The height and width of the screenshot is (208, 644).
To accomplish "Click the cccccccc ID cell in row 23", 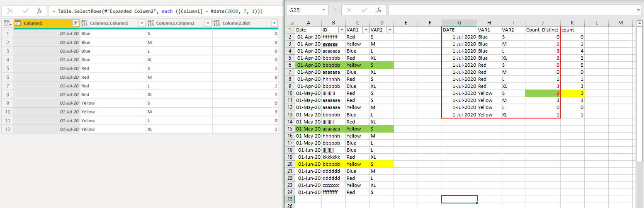I will click(333, 185).
